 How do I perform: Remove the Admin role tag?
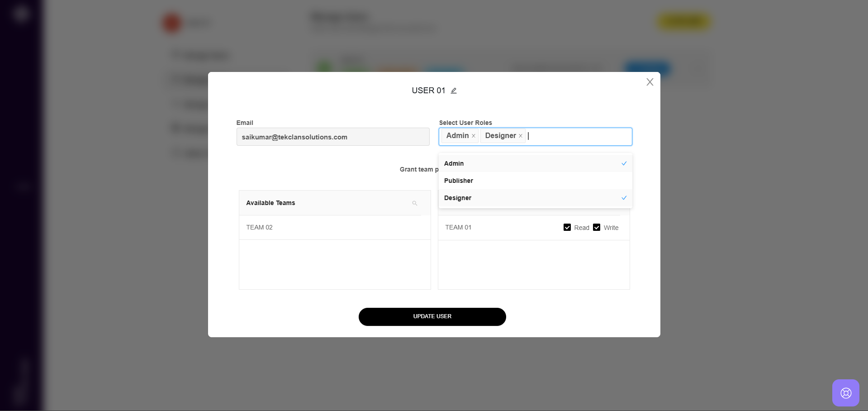click(474, 136)
